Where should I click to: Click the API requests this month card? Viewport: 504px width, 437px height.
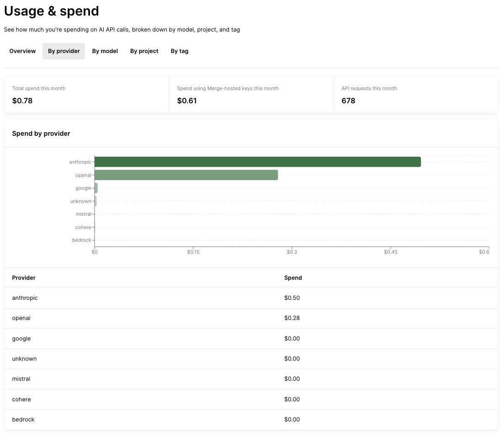click(415, 94)
